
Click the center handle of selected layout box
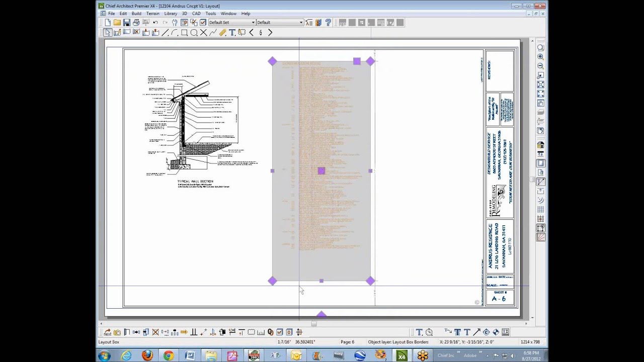(321, 171)
